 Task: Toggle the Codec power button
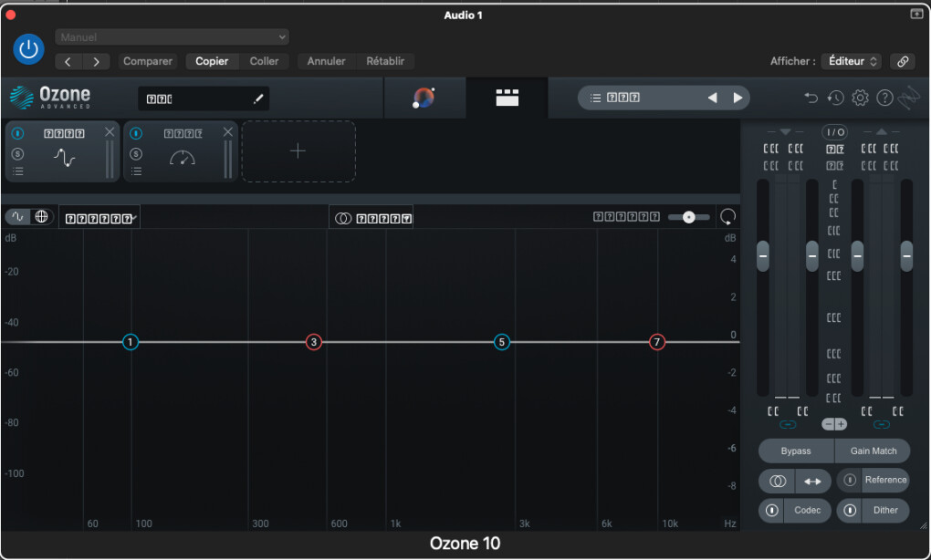pos(772,510)
